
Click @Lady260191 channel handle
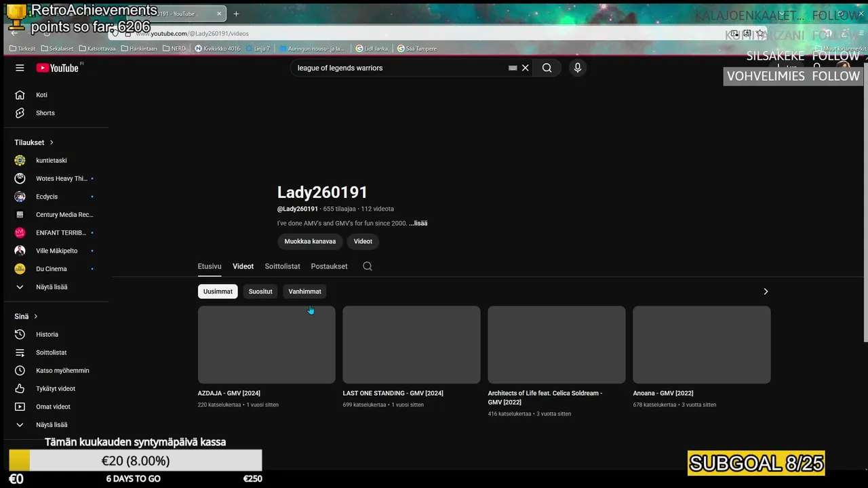[x=298, y=209]
